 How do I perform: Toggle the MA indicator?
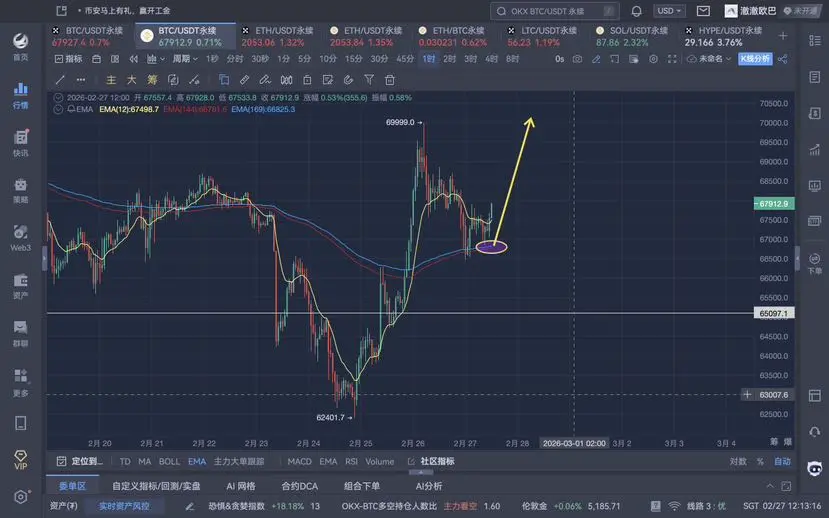[x=144, y=461]
